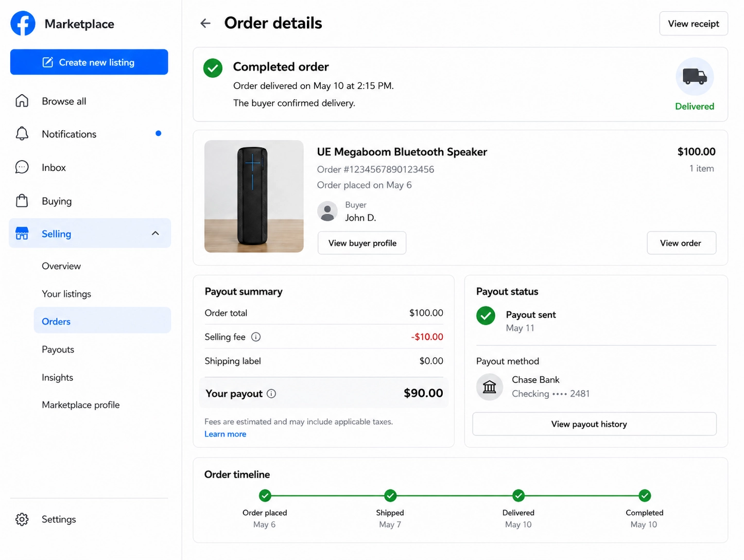Click the -$10.00 selling fee value
Viewport: 744px width, 560px height.
point(427,337)
